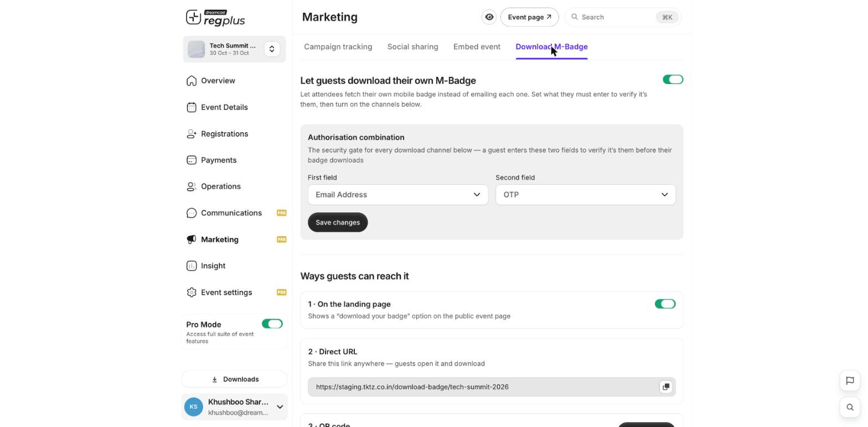The height and width of the screenshot is (427, 868).
Task: Click the Event Details calendar icon
Action: 192,107
